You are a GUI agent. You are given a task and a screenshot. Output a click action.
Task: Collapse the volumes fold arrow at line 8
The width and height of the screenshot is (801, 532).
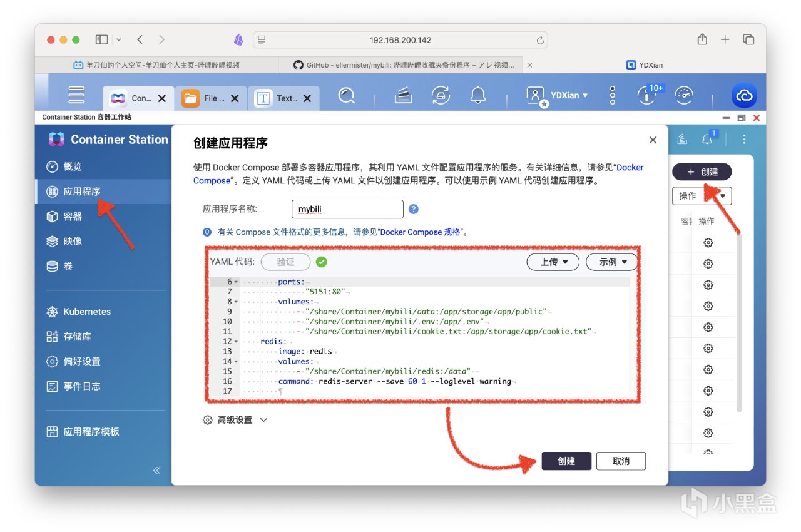[236, 302]
